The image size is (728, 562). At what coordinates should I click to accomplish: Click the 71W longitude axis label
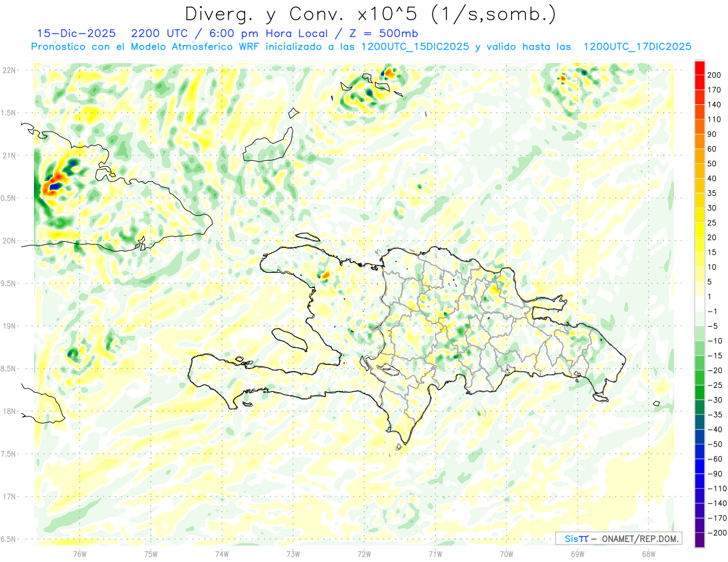click(435, 554)
